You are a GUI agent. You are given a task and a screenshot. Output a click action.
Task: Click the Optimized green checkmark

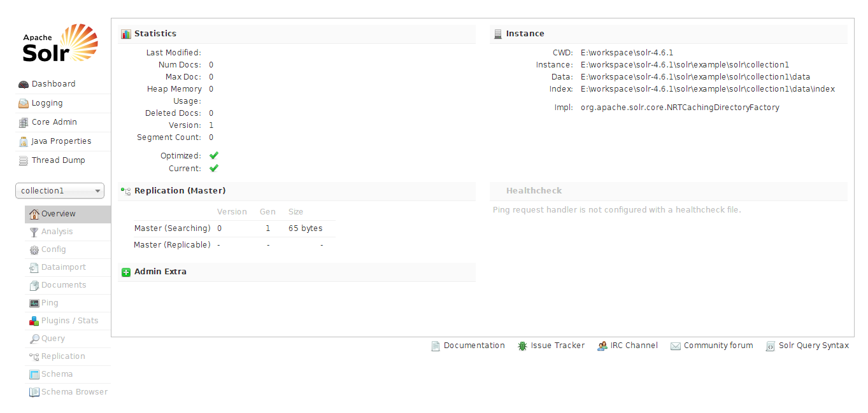[214, 155]
